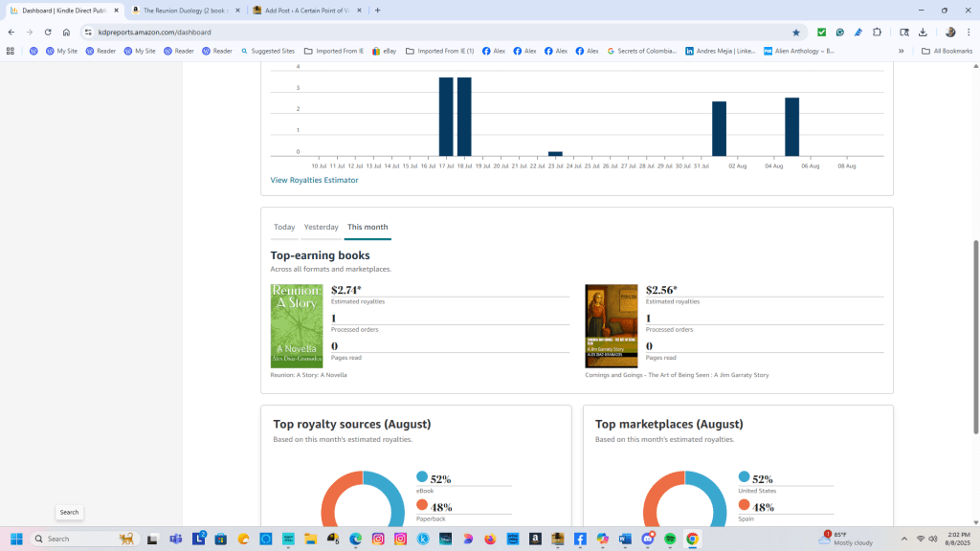The width and height of the screenshot is (980, 551).
Task: Open the Chrome three-dot menu
Action: [969, 32]
